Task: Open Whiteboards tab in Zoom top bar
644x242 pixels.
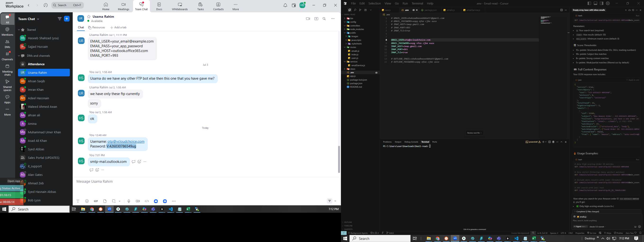Action: (180, 6)
